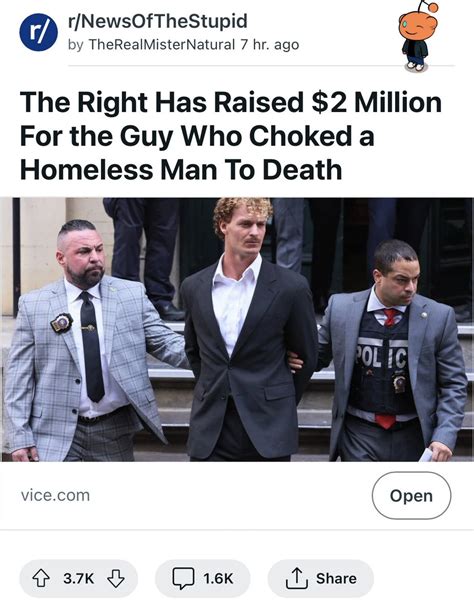Click the Open button for the article
Screen dimensions: 474x614
coord(411,496)
